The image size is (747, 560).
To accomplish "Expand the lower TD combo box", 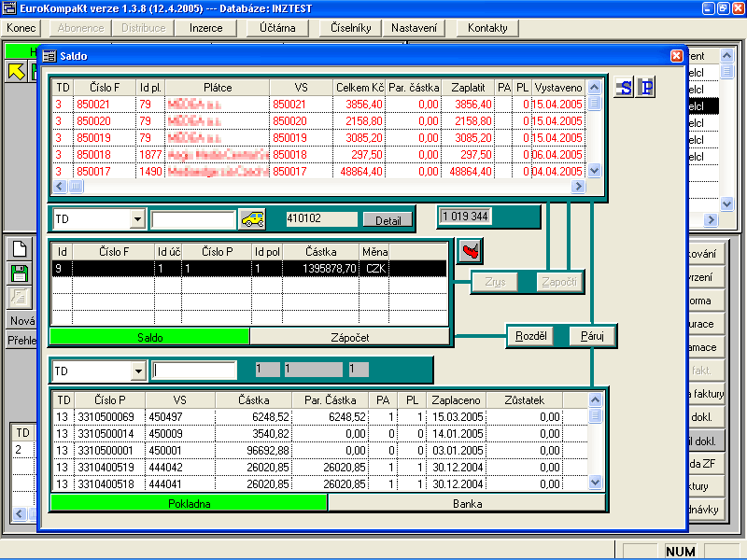I will 137,371.
